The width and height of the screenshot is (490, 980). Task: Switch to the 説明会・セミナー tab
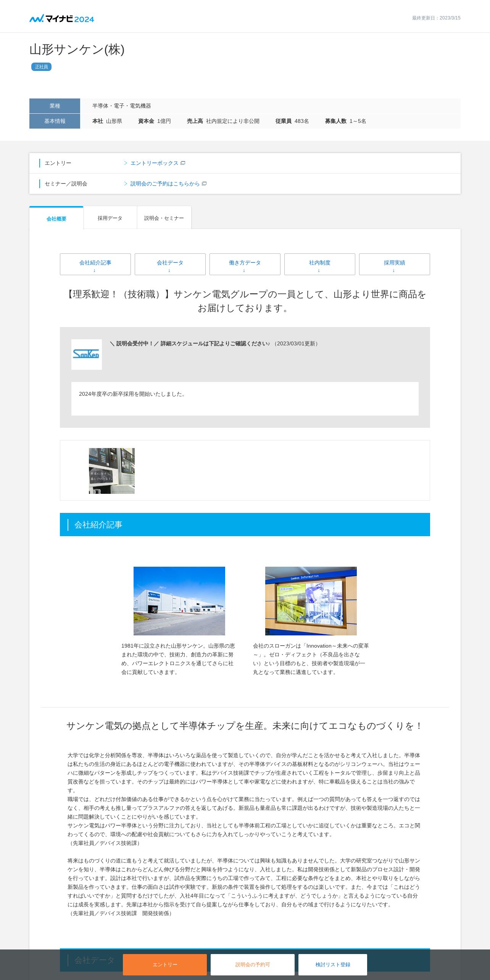(x=164, y=218)
